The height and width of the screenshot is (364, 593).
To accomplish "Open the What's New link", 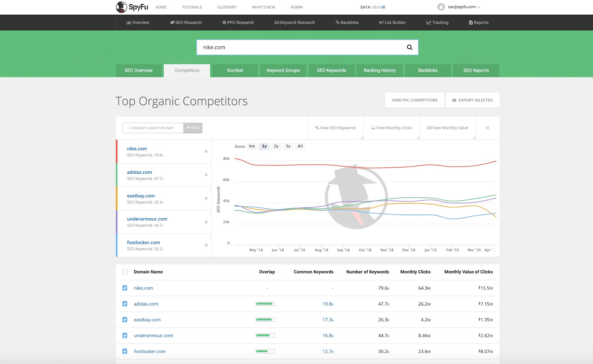I will point(263,7).
